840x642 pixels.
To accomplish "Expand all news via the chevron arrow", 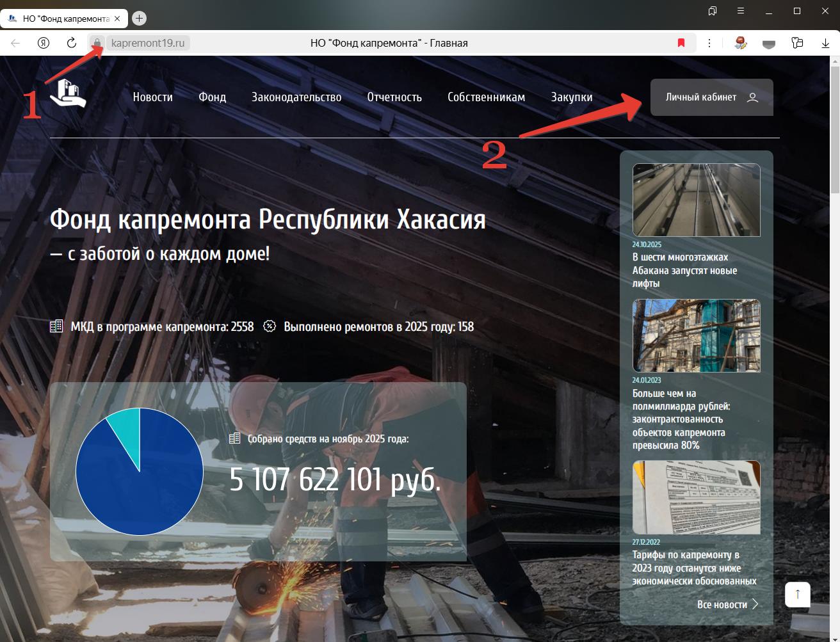I will [755, 604].
